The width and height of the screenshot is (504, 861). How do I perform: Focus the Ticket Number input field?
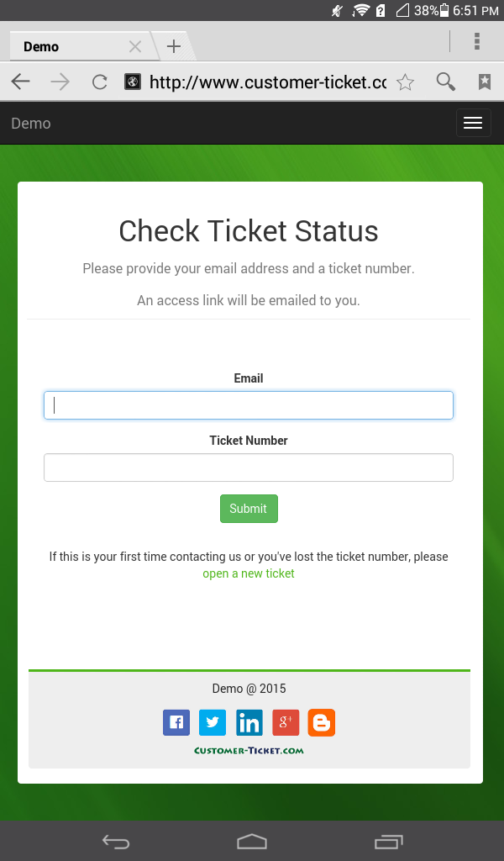tap(249, 467)
